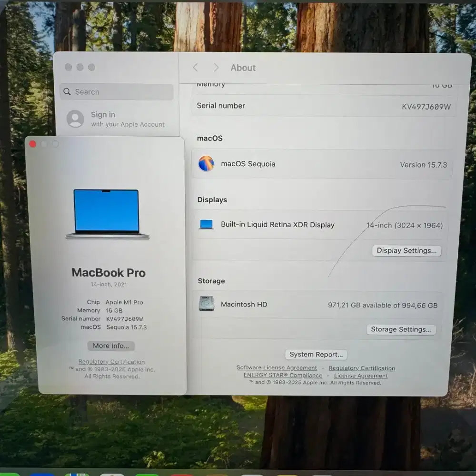Open Storage Settings
Viewport: 476px width, 476px height.
(401, 329)
